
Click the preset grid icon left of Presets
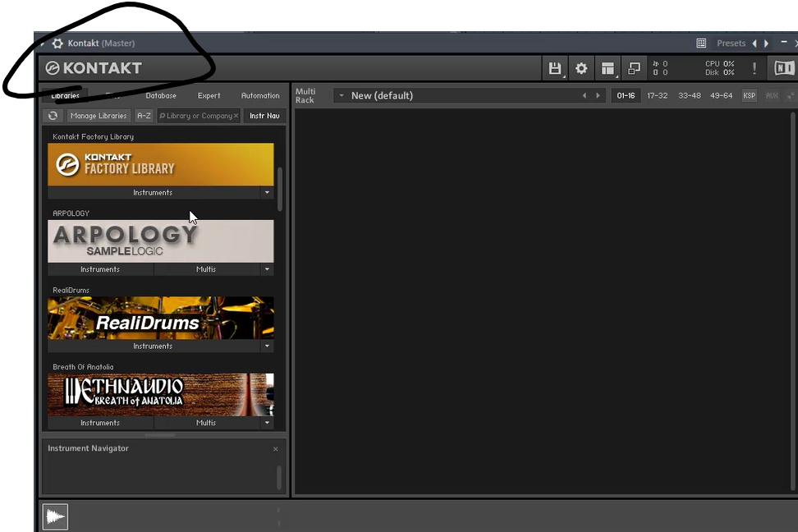tap(701, 44)
